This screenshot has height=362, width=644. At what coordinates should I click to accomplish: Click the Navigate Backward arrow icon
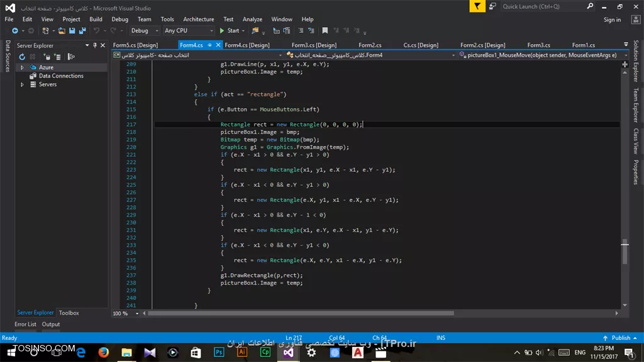tap(15, 30)
